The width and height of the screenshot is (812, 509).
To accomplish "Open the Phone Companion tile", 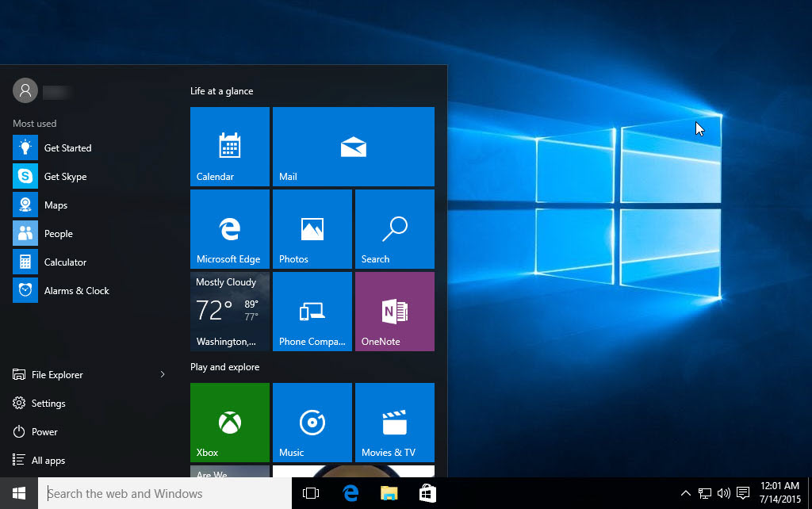I will [312, 311].
